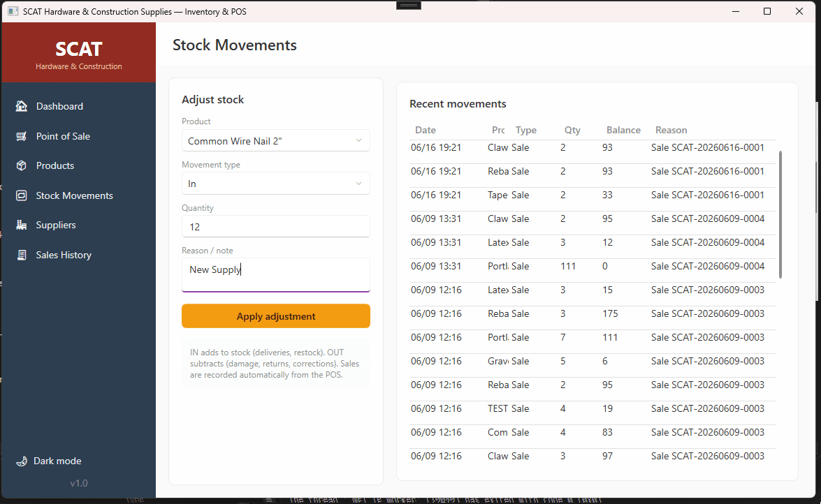
Task: Click the Balance column header
Action: [x=623, y=130]
